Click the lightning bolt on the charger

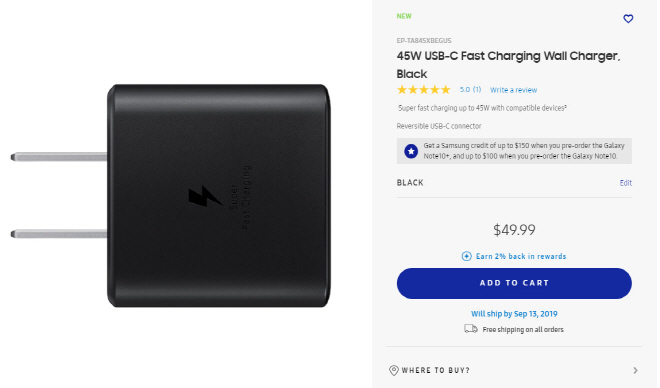[205, 196]
